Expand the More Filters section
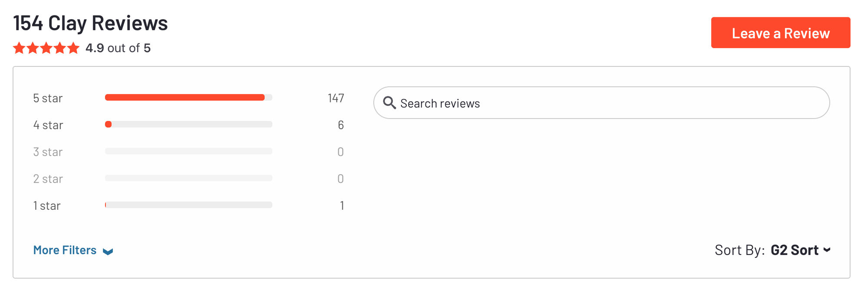868x290 pixels. point(73,250)
